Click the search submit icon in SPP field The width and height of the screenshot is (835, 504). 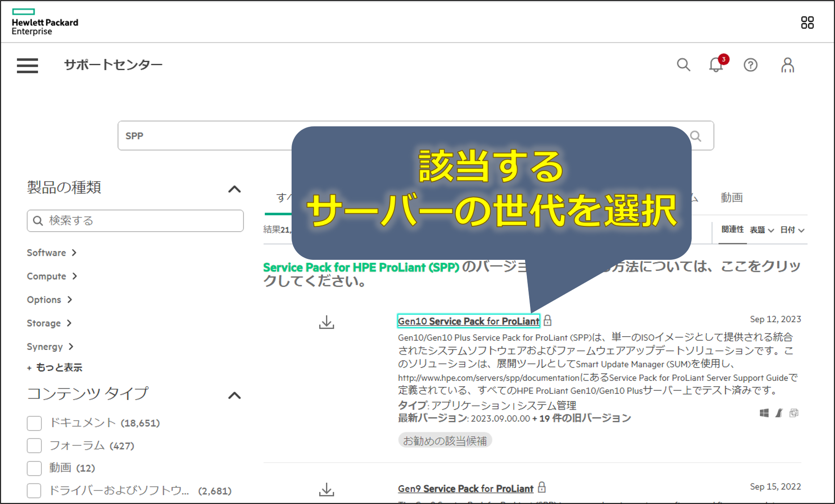pyautogui.click(x=696, y=136)
